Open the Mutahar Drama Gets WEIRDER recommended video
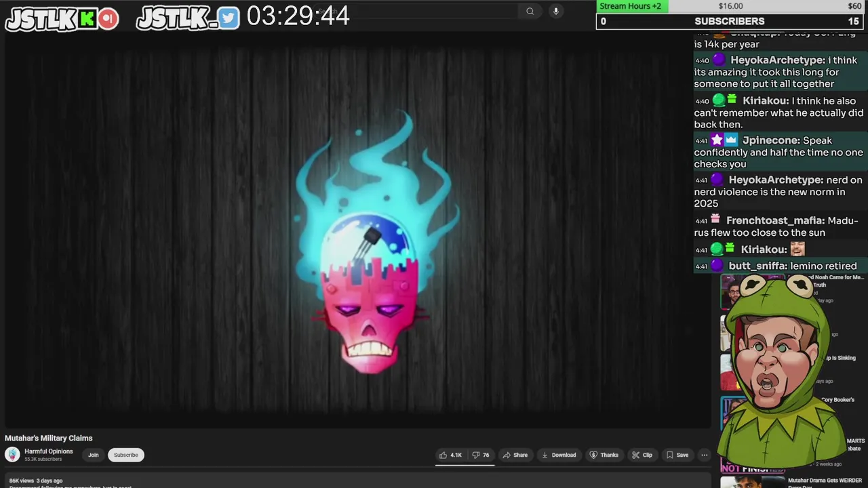The height and width of the screenshot is (488, 868). point(825,483)
